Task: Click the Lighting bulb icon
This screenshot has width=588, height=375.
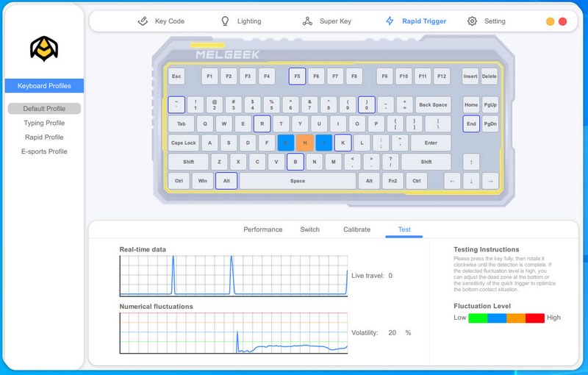Action: click(x=225, y=21)
